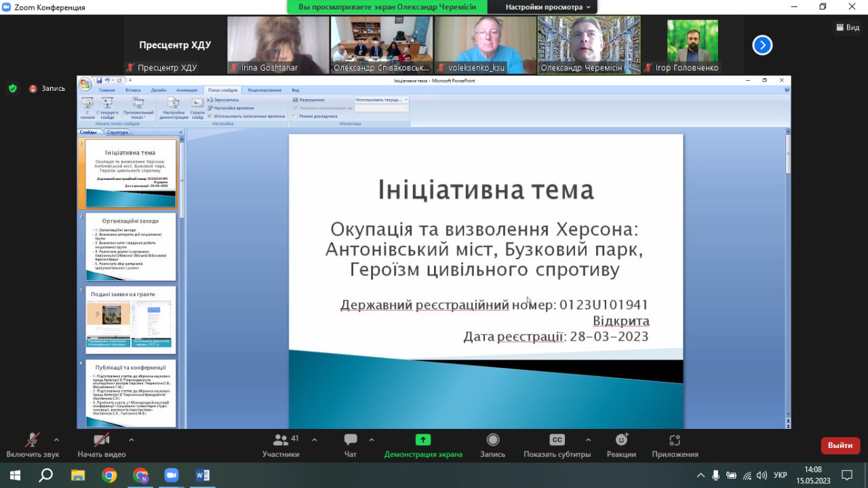868x488 pixels.
Task: Click the 'Показать субтитры' CC icon
Action: coord(557,446)
